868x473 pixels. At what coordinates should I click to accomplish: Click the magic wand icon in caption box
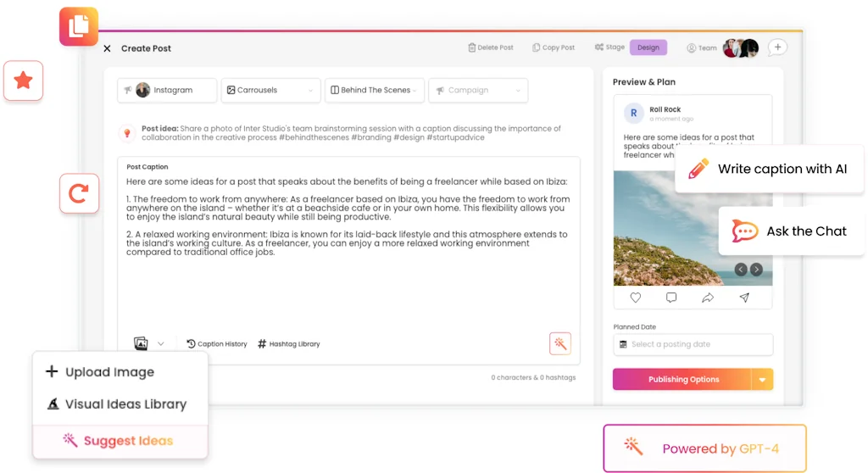pos(559,343)
